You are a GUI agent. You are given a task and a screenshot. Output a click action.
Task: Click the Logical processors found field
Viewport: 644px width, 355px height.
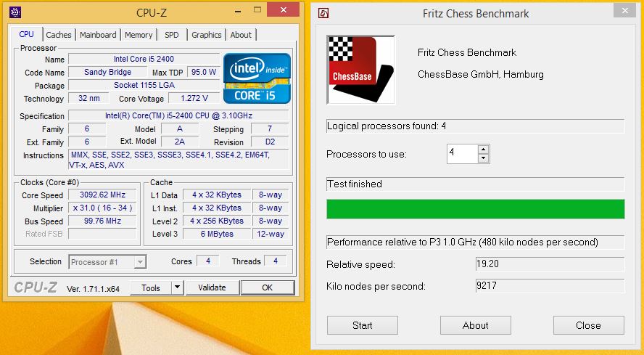coord(476,126)
